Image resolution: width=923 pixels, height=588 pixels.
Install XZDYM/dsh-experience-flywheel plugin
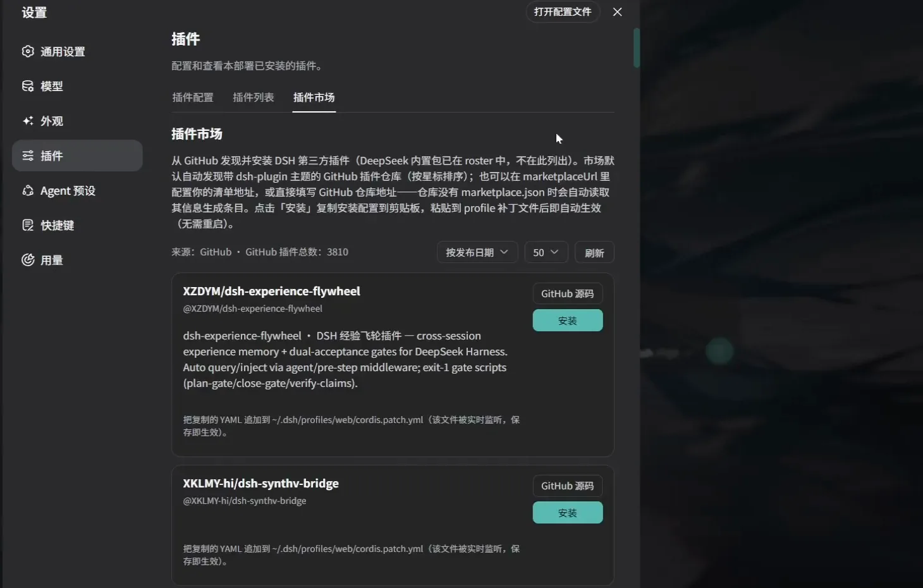coord(568,321)
